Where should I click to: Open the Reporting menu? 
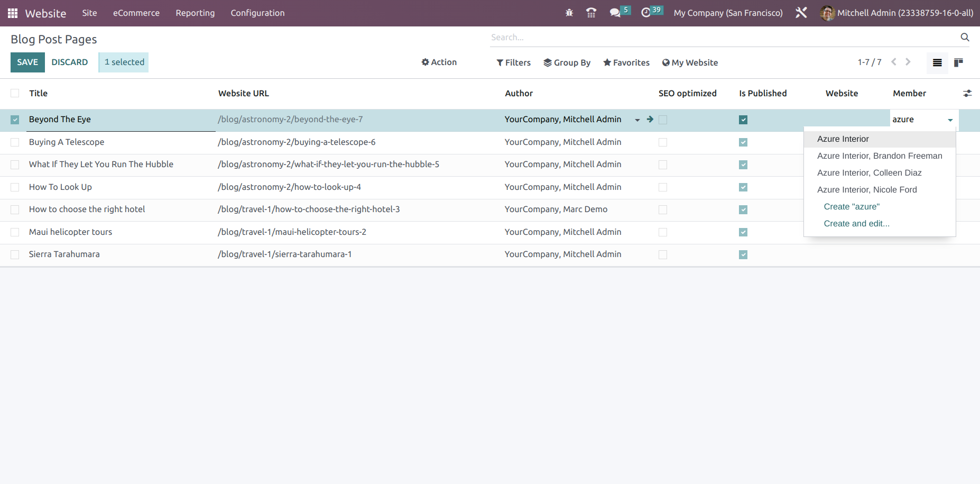(x=195, y=13)
